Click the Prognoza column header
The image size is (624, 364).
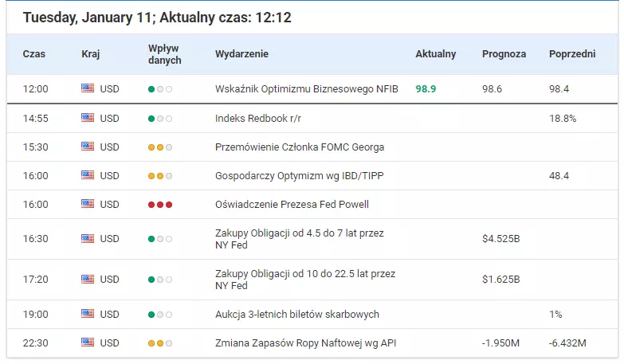click(x=504, y=54)
